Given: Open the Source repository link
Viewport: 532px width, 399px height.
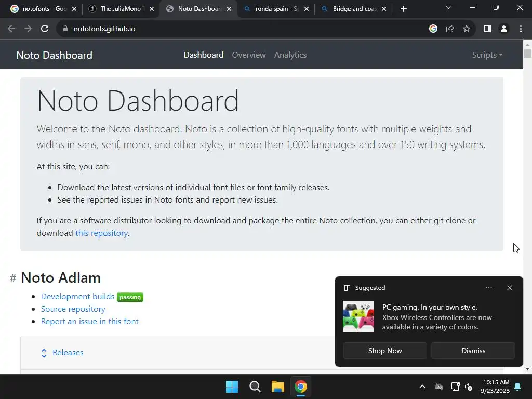Looking at the screenshot, I should coord(73,309).
